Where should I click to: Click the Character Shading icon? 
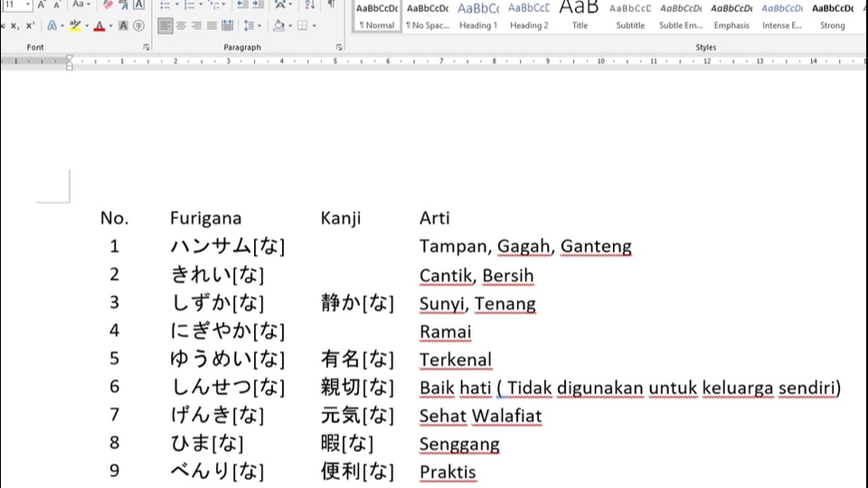(124, 26)
